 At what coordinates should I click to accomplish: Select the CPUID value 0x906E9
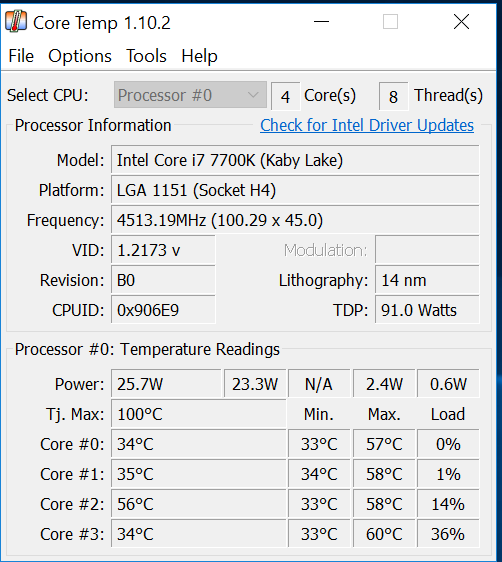coord(163,310)
